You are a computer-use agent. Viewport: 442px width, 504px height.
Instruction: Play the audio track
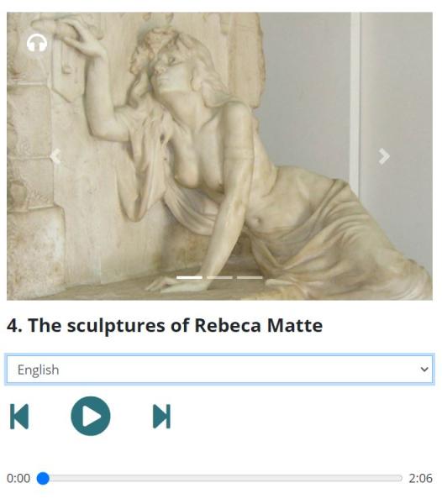(x=91, y=416)
